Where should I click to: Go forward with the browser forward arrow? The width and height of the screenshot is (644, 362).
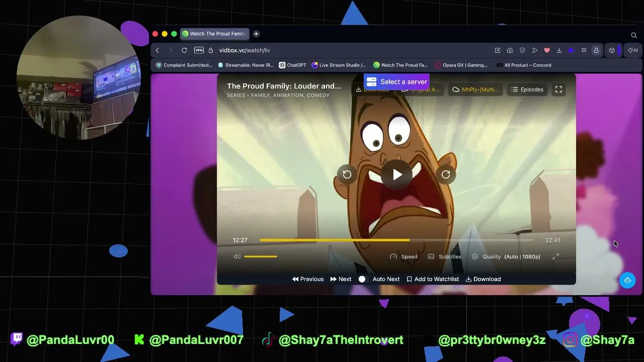(x=171, y=50)
